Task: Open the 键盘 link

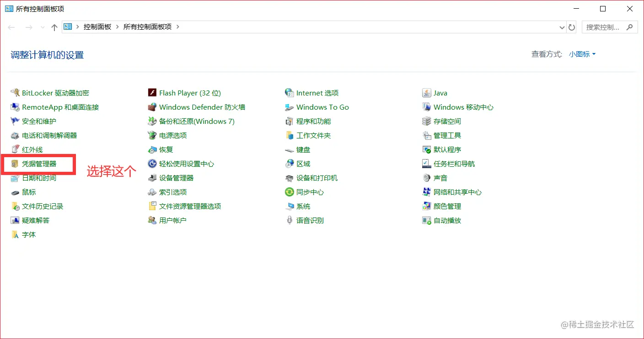Action: tap(303, 149)
